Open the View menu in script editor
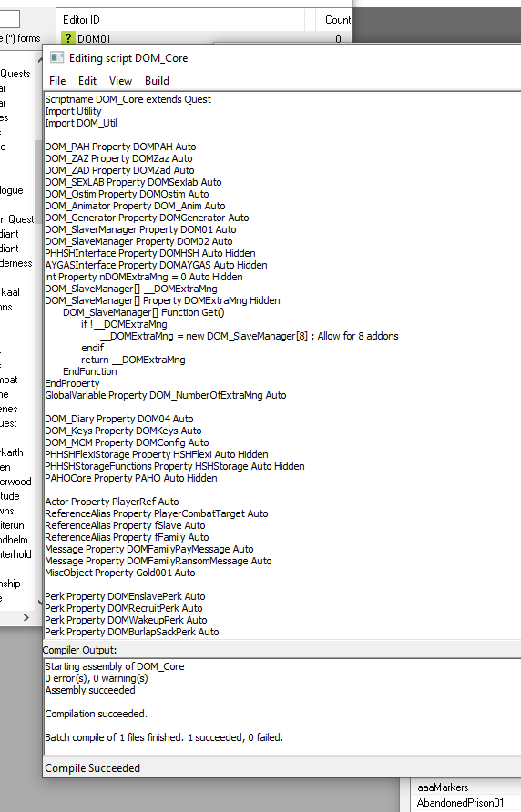The height and width of the screenshot is (812, 521). (x=120, y=81)
